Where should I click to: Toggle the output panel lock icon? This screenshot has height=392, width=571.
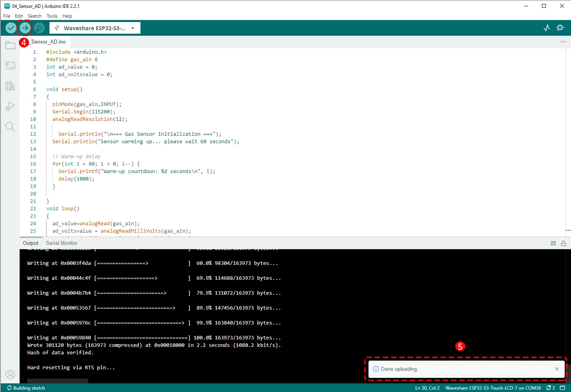point(564,243)
